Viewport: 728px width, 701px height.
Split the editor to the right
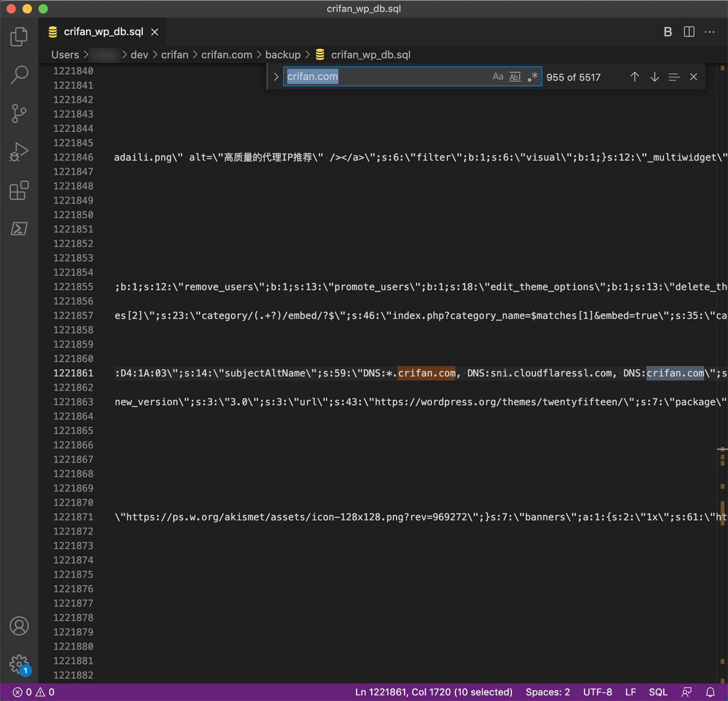[x=689, y=32]
